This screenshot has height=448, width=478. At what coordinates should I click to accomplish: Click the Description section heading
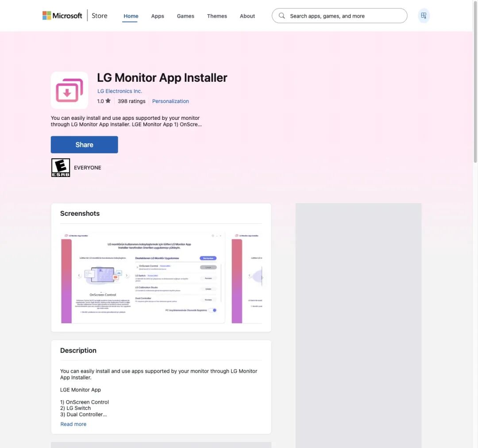[x=78, y=351]
